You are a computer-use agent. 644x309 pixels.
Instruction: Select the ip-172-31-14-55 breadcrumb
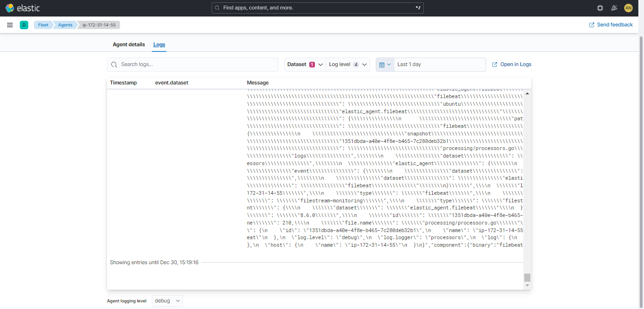pyautogui.click(x=99, y=25)
